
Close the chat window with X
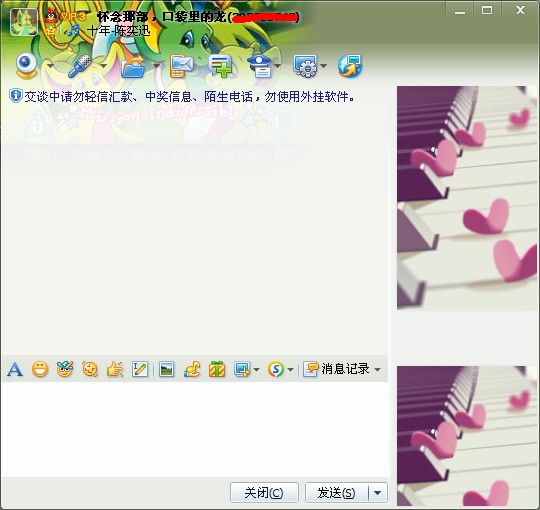(x=520, y=10)
